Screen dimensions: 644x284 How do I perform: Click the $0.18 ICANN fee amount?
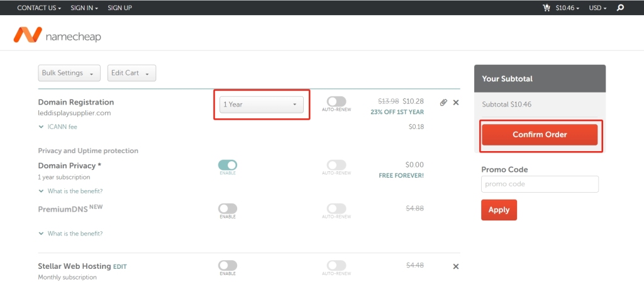pyautogui.click(x=416, y=127)
